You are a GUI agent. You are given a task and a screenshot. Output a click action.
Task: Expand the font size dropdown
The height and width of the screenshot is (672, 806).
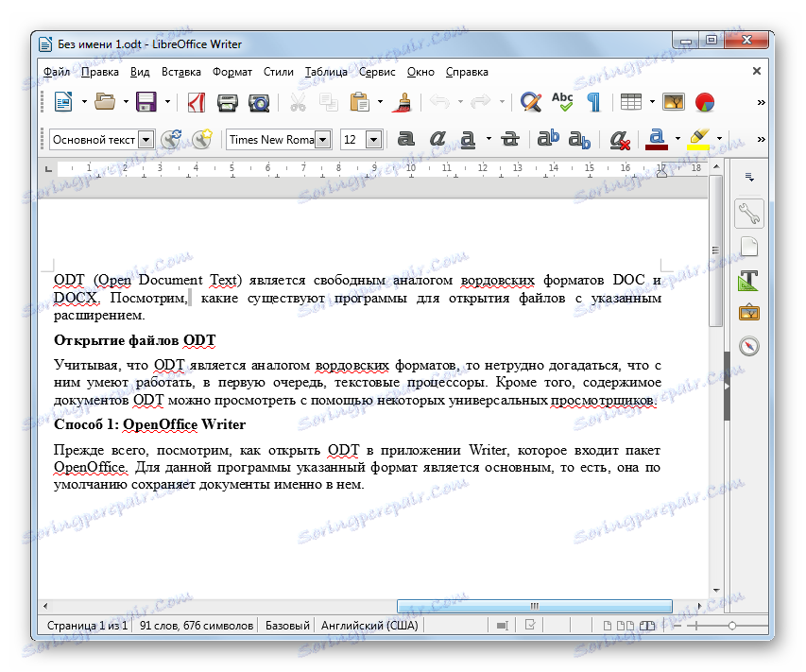[x=372, y=139]
